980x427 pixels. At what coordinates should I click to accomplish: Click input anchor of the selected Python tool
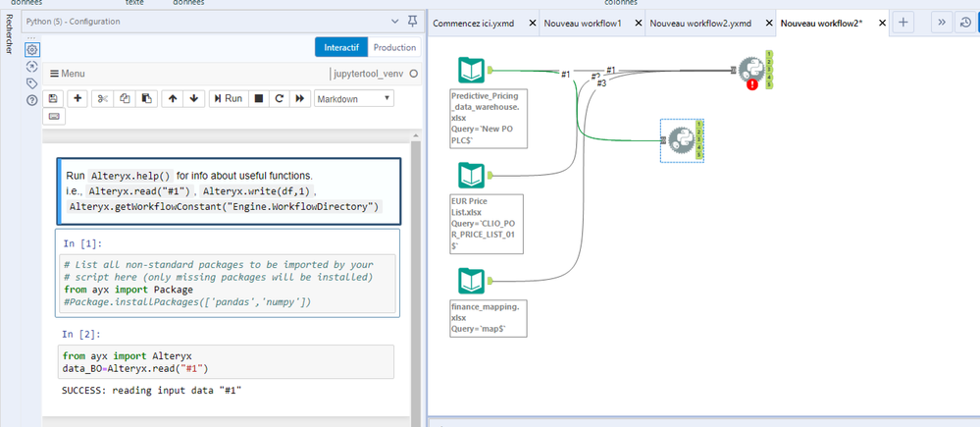click(663, 140)
